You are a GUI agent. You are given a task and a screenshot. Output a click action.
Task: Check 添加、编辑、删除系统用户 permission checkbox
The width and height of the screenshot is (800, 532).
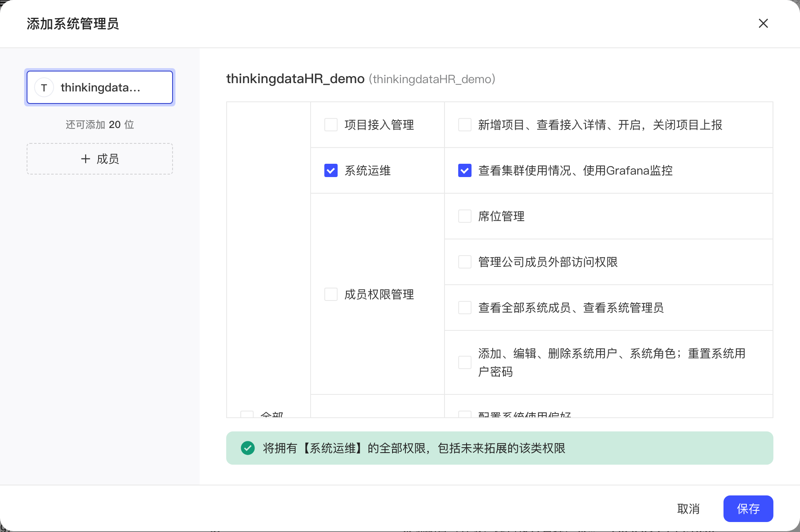coord(465,362)
